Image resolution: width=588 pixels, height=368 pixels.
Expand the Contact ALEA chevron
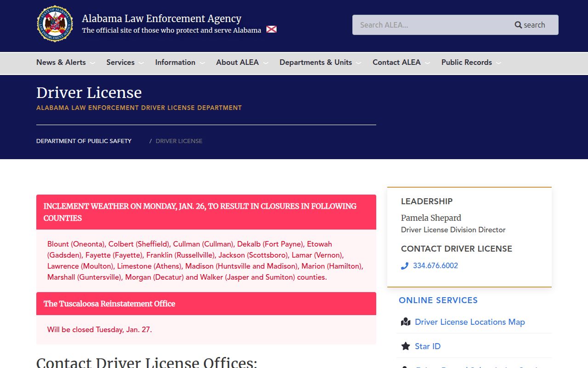click(427, 63)
